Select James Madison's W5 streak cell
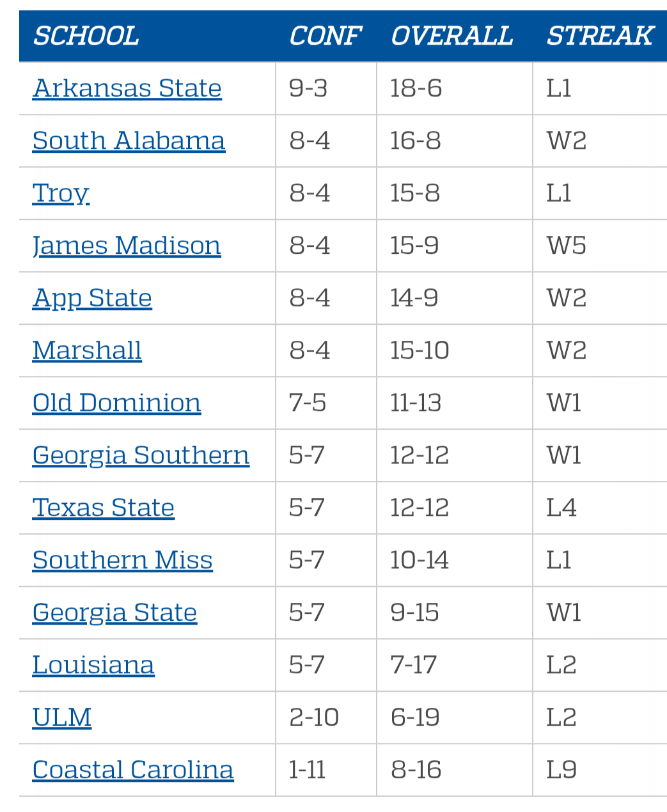This screenshot has width=667, height=812. 600,246
